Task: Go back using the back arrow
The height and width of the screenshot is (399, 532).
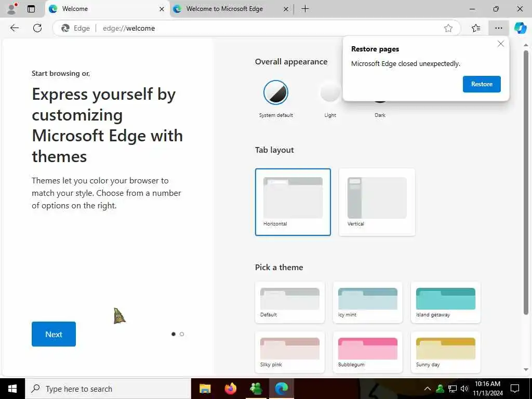Action: click(14, 28)
